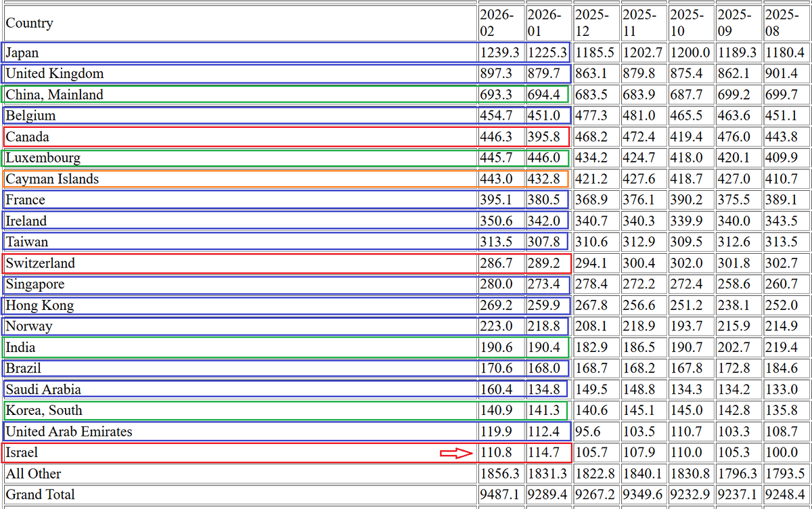Click China Mainland value 693.3
This screenshot has width=812, height=509.
tap(496, 94)
